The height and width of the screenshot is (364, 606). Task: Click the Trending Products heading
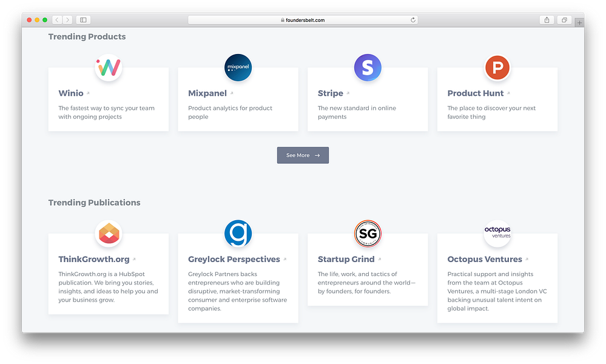point(87,37)
